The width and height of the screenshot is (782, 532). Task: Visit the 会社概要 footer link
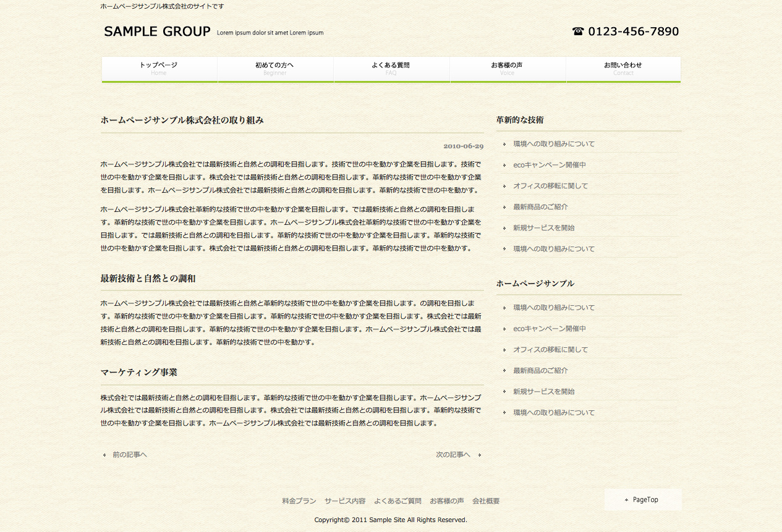(486, 501)
